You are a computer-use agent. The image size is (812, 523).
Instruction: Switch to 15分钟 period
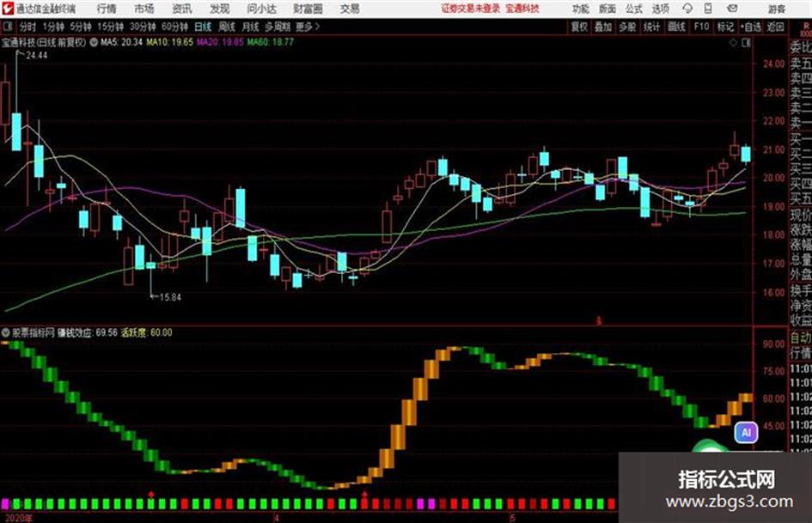(x=111, y=27)
